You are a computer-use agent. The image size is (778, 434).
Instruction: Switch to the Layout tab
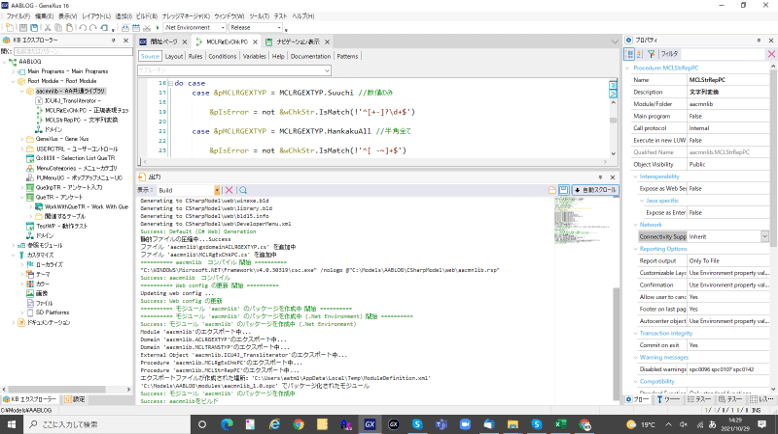(174, 57)
